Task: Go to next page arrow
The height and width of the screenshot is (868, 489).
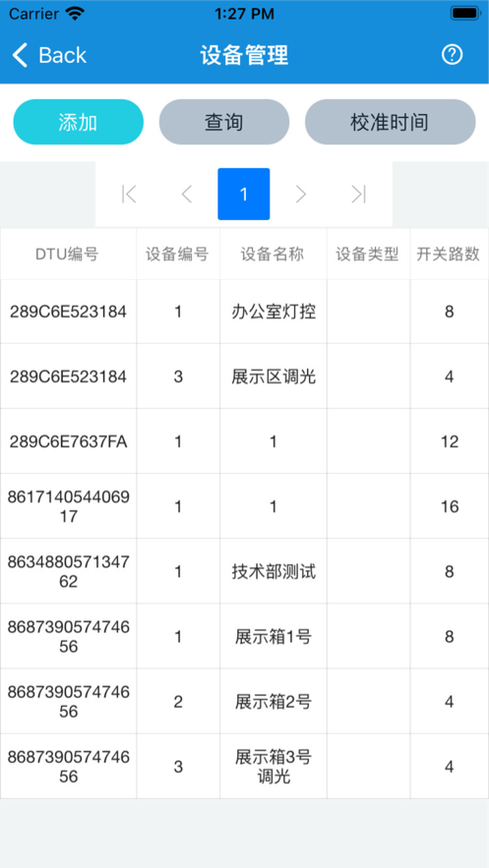Action: pos(301,194)
